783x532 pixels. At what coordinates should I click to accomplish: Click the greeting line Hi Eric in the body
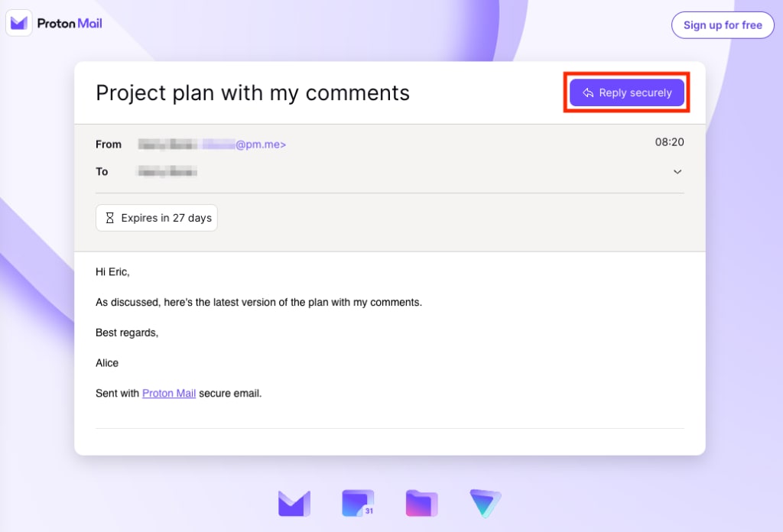(112, 271)
